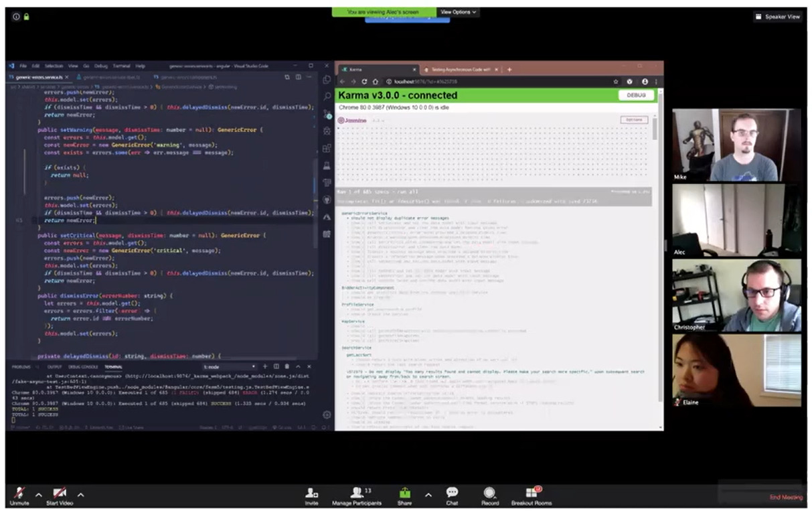Open the Selection menu in VS Code
Viewport: 812px width, 511px height.
[54, 66]
